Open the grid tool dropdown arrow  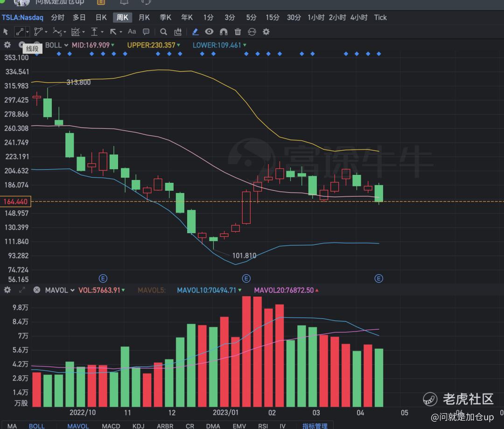click(84, 32)
